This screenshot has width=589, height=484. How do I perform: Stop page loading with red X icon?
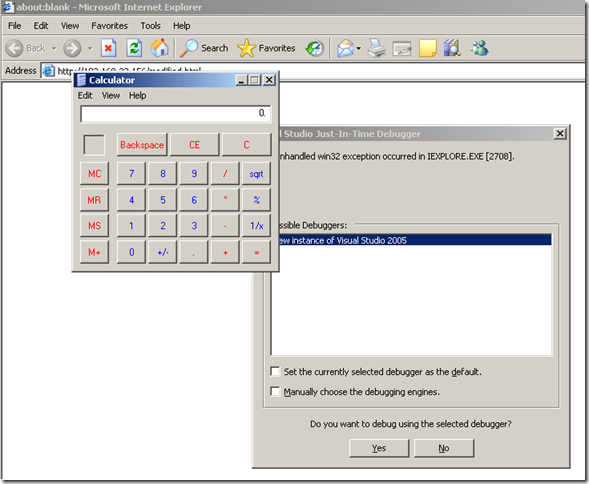tap(109, 48)
